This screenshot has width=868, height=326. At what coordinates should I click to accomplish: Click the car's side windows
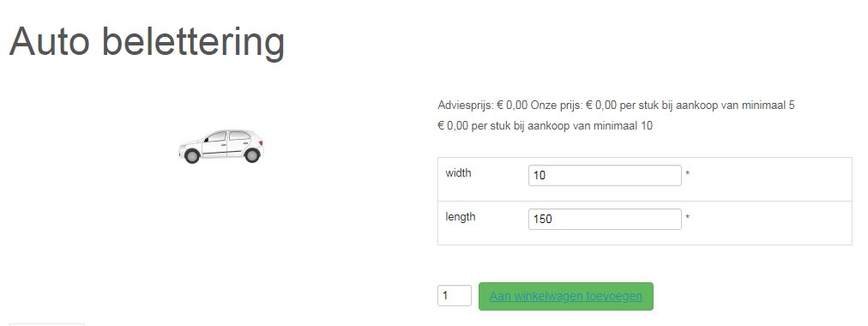click(227, 136)
